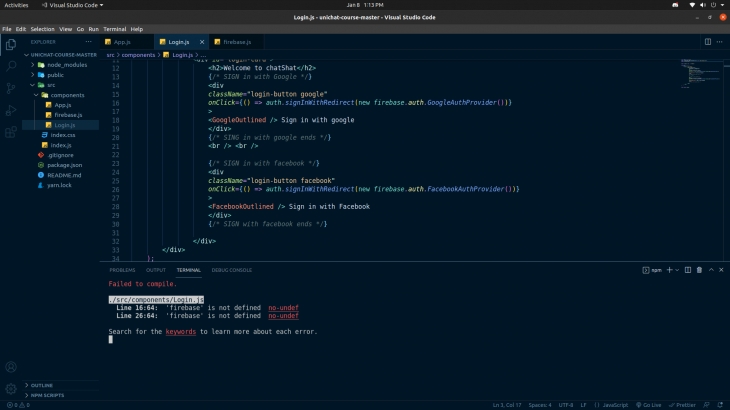Screen dimensions: 730x410
Task: Split the editor right
Action: point(708,42)
